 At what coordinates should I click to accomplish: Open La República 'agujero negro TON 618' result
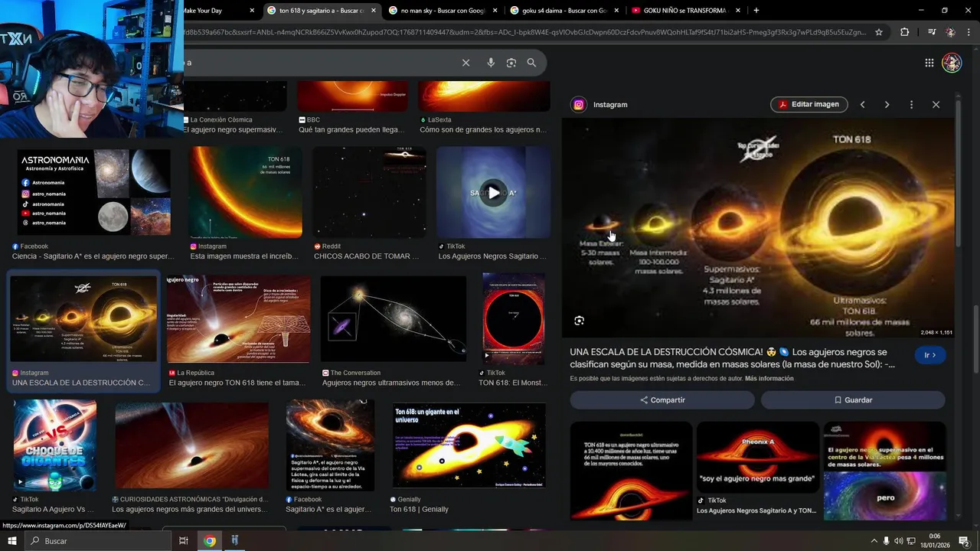(x=238, y=319)
